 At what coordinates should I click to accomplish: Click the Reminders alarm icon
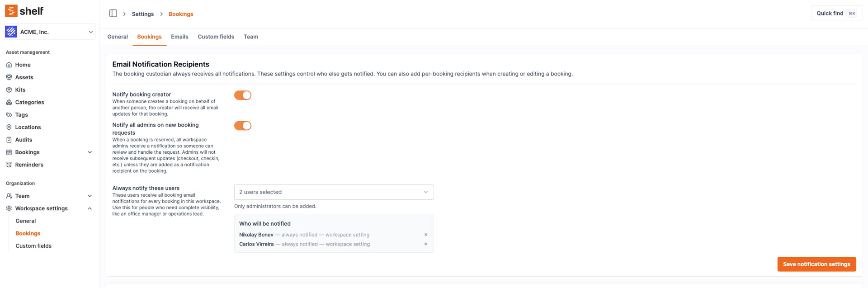(9, 165)
